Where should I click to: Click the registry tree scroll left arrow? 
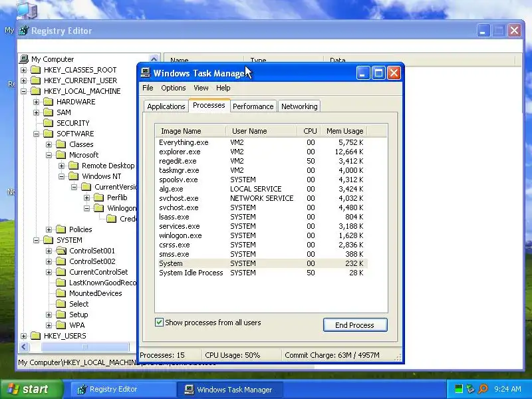24,346
